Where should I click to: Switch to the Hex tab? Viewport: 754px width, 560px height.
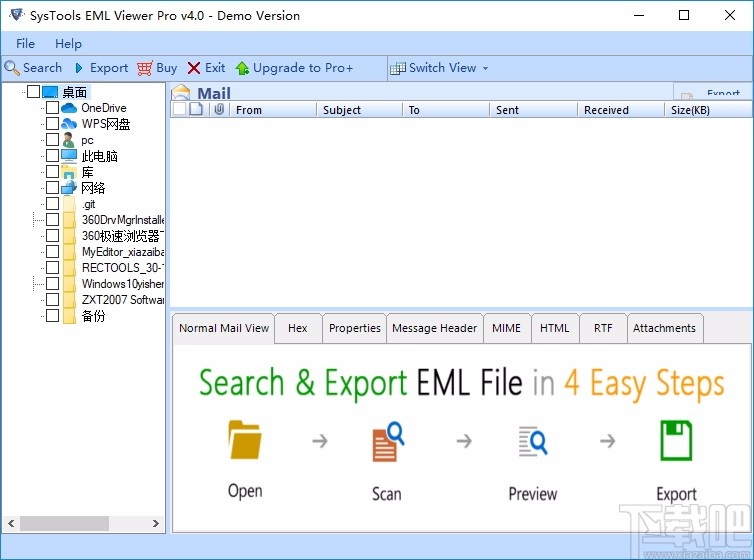(298, 328)
